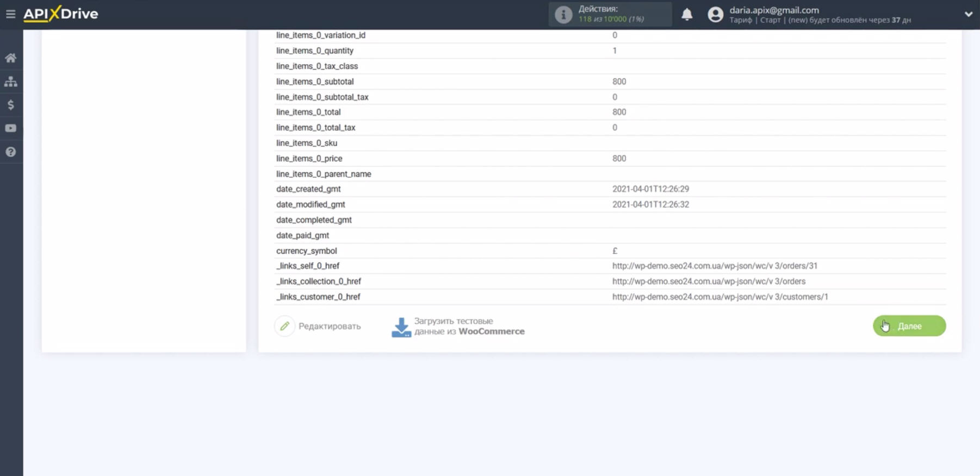Select the line_items_0_total value 800
This screenshot has height=476, width=980.
click(619, 112)
